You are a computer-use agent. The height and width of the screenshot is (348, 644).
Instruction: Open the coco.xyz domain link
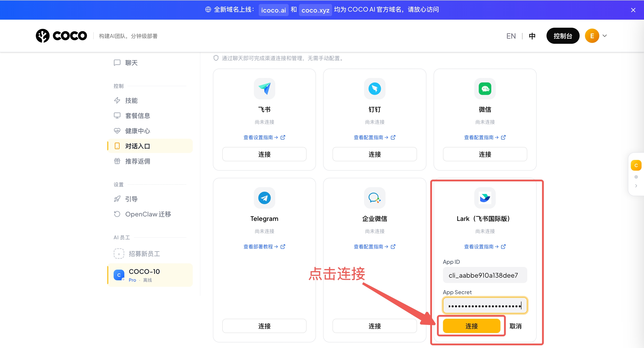point(315,10)
